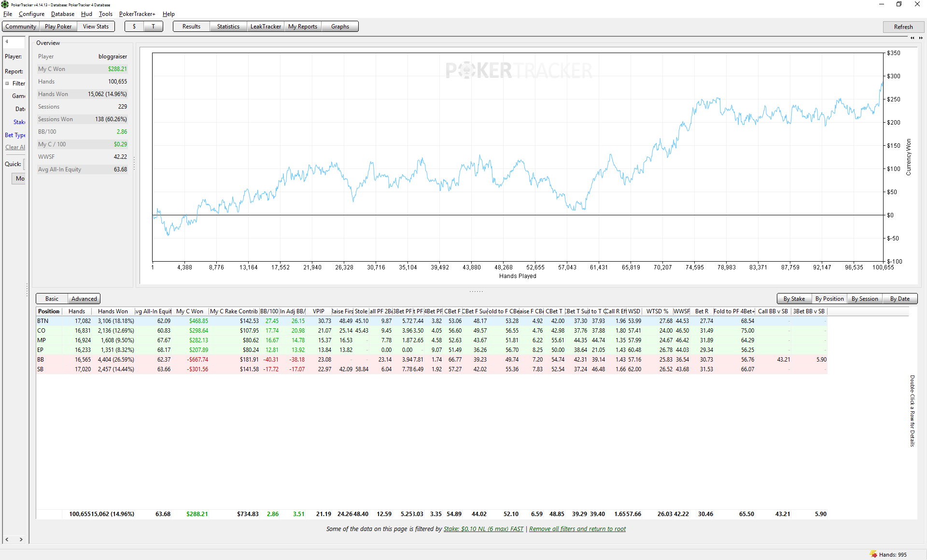Viewport: 927px width, 560px height.
Task: Click the Quick filter input field
Action: tap(25, 164)
